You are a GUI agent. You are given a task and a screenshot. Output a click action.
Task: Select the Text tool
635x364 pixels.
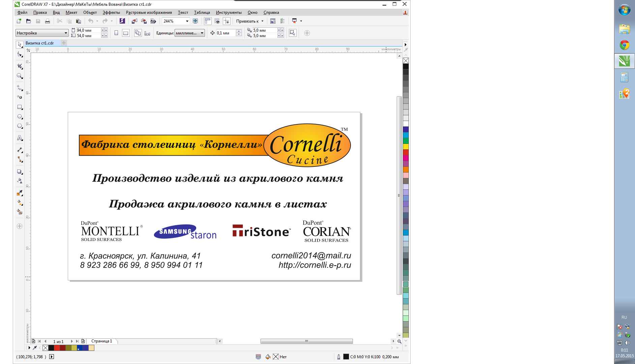(20, 138)
